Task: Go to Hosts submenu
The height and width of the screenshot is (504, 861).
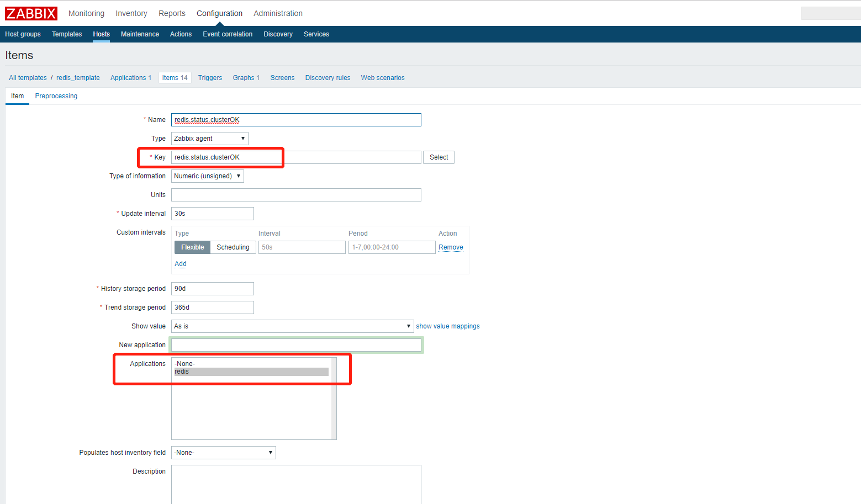Action: [102, 34]
